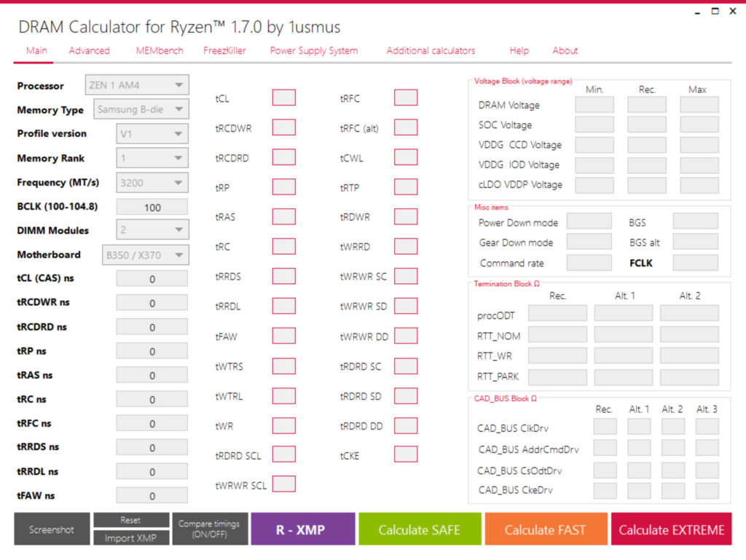This screenshot has width=746, height=560.
Task: Click the tRFC (alt) timing box
Action: pos(406,127)
